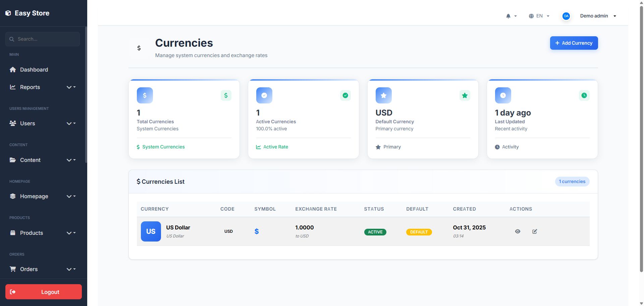Click the Add Currency button
This screenshot has width=644, height=306.
point(574,43)
